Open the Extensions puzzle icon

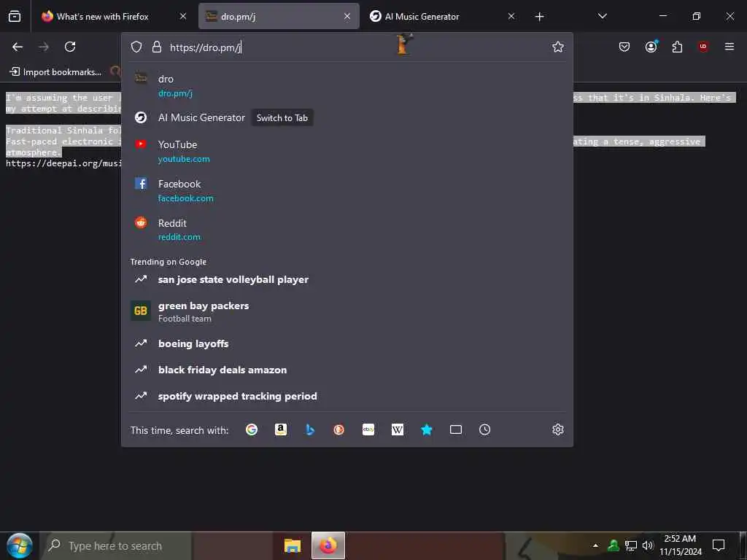[677, 47]
